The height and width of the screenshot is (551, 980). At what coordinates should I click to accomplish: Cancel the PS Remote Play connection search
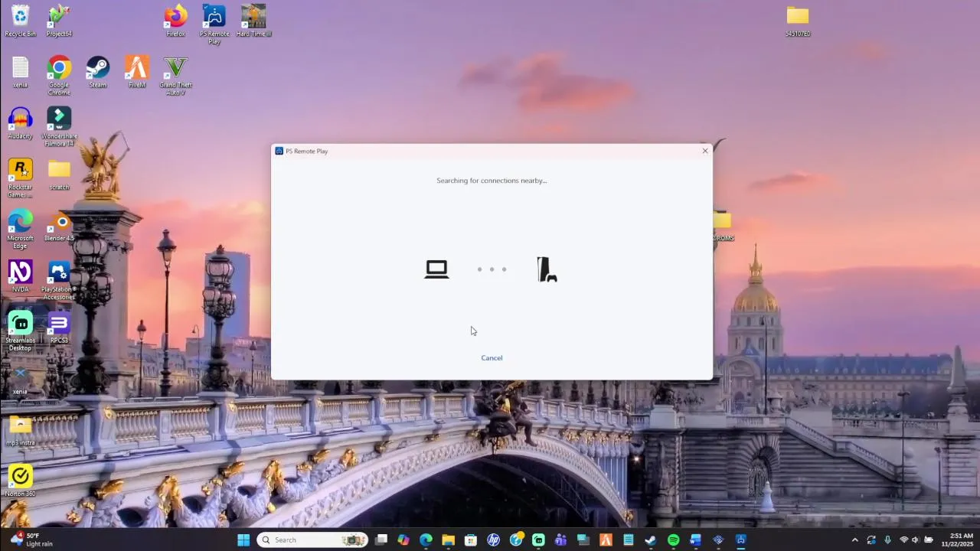(x=492, y=358)
